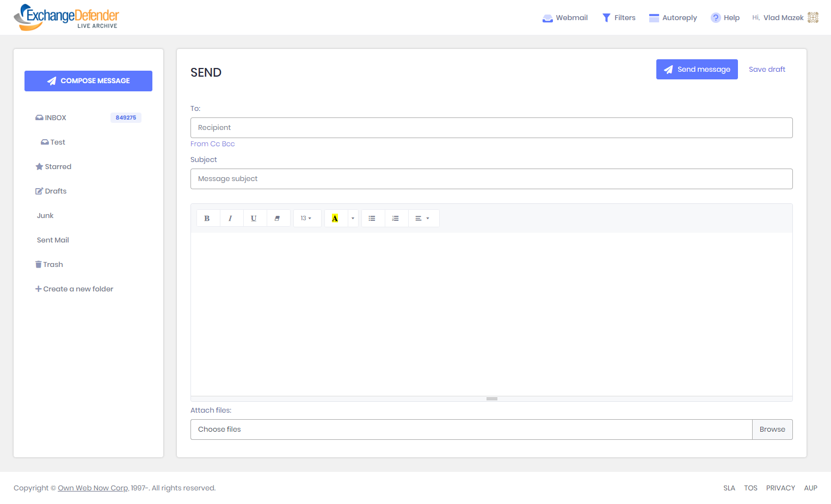
Task: Click the Send message button
Action: point(697,69)
